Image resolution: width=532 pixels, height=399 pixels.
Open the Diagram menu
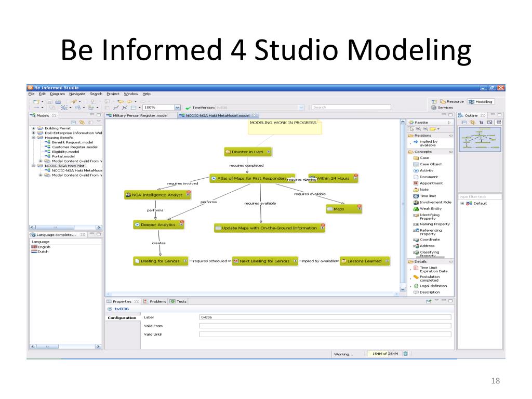[57, 94]
